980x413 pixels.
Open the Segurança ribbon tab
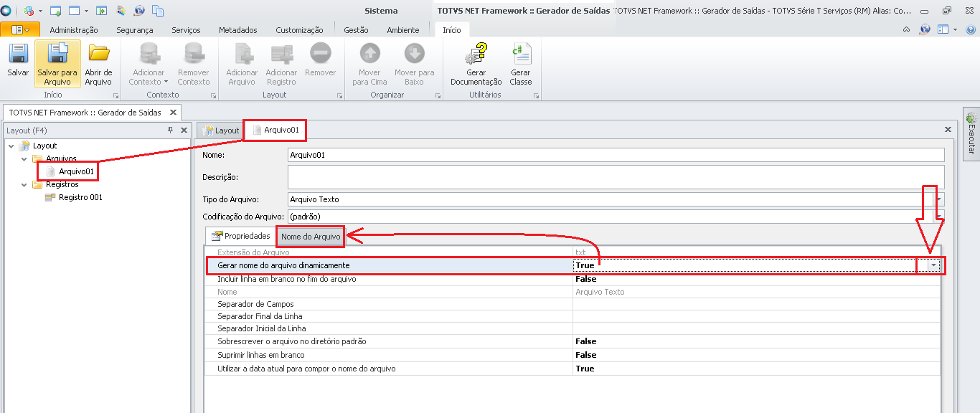135,30
